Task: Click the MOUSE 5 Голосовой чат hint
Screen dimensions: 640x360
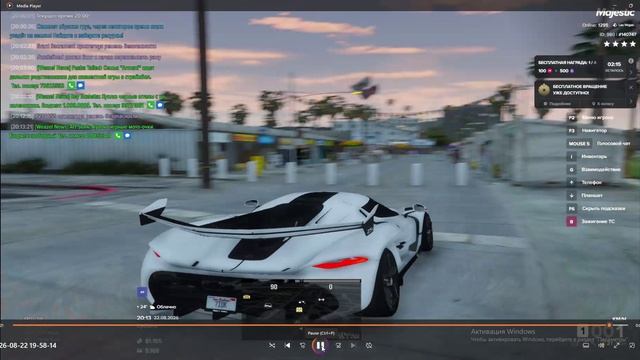Action: pos(598,144)
